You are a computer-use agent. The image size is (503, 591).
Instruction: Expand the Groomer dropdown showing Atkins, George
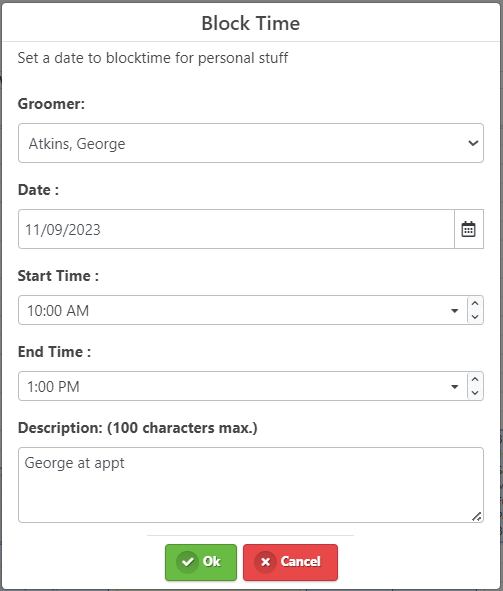[x=251, y=143]
